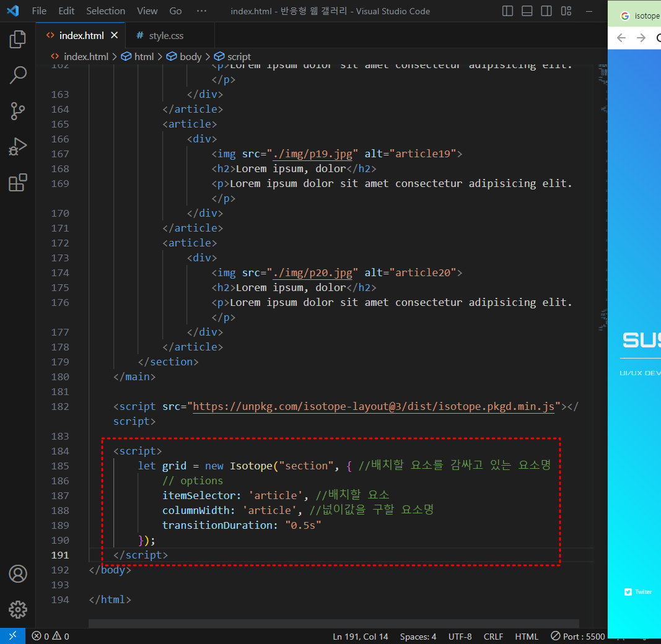Click the minimap on editor's right edge
Image resolution: width=661 pixels, height=644 pixels.
point(603,198)
